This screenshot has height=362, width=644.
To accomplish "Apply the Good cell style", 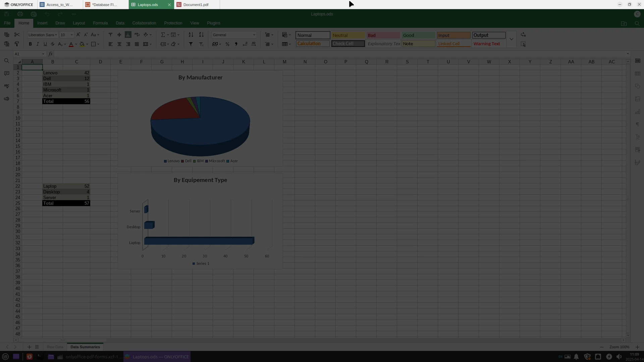I will (x=418, y=35).
